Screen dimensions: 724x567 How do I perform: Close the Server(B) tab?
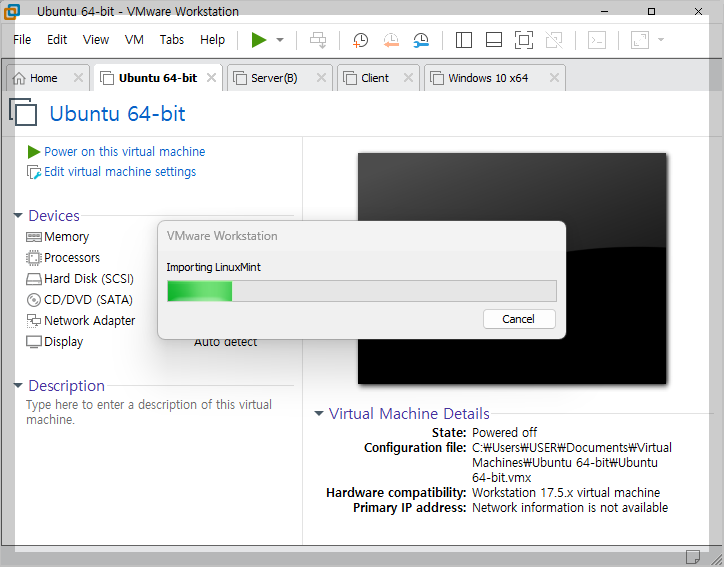coord(321,78)
